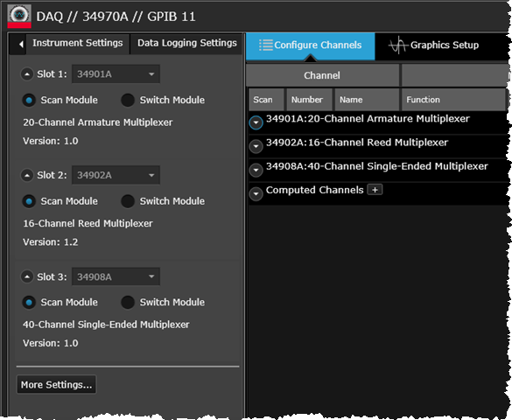Switch to the Data Logging Settings tab
512x420 pixels.
(186, 43)
